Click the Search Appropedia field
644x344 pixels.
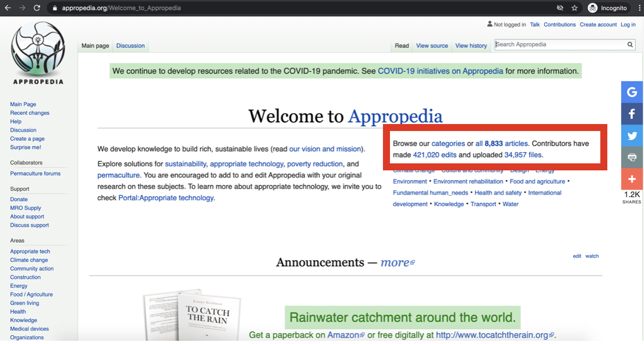coord(559,45)
